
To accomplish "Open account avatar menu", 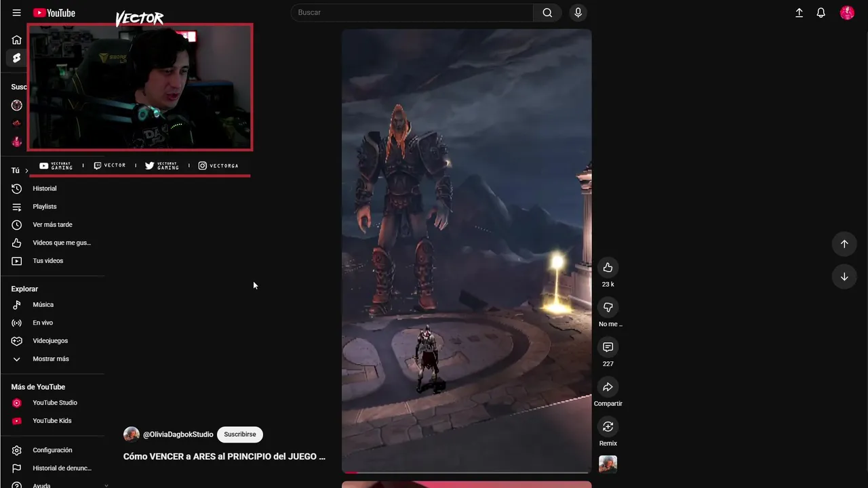I will click(847, 13).
